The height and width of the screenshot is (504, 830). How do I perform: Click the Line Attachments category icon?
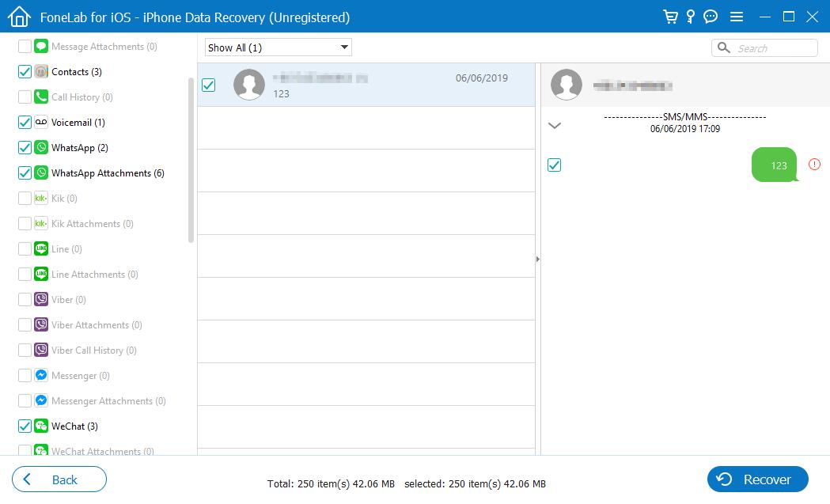41,275
